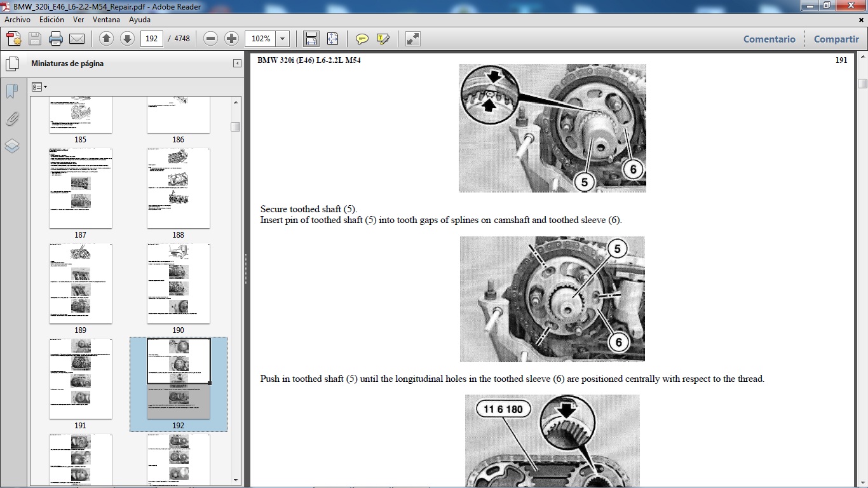Open the page thumbnails panel icon
The height and width of the screenshot is (488, 868).
[x=11, y=64]
